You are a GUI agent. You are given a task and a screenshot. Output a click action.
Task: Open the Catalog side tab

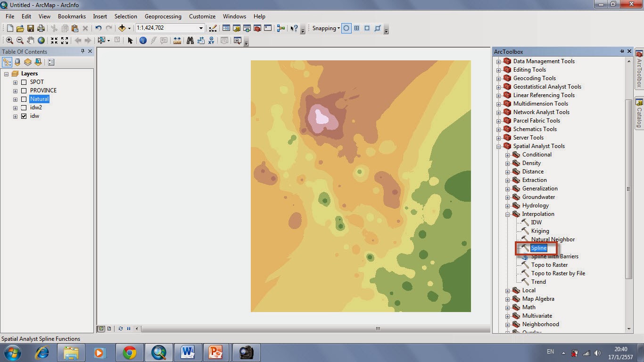pyautogui.click(x=639, y=113)
